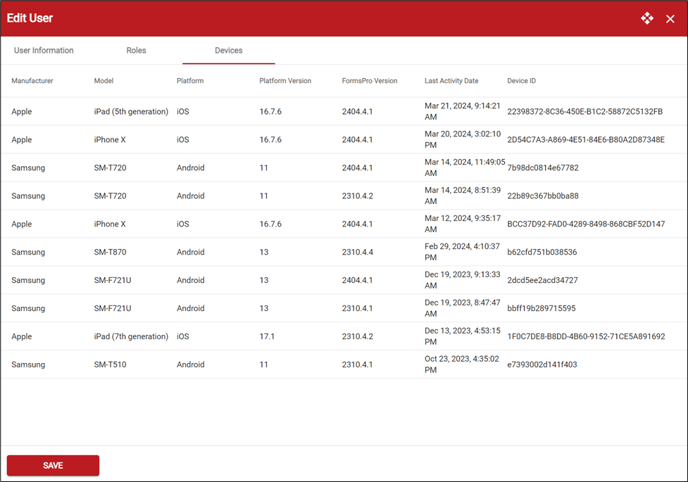Click FormsPro version 2310.4.4 cell

click(358, 252)
